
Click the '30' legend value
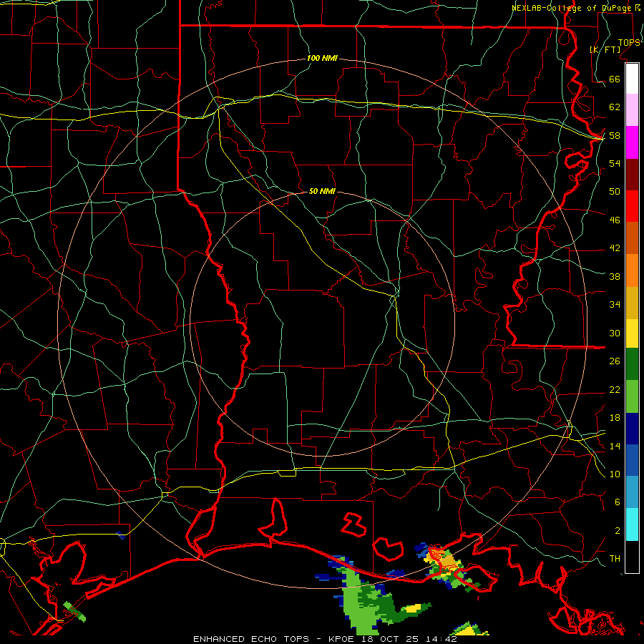[615, 333]
